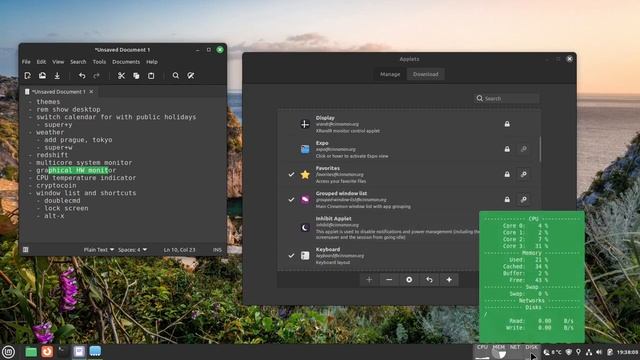Click the 'multicore system monitor' line
The height and width of the screenshot is (360, 640).
(x=84, y=162)
